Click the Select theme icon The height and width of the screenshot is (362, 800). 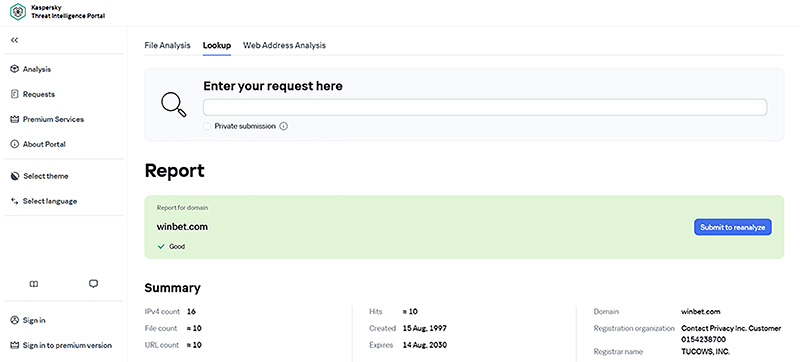pos(14,176)
